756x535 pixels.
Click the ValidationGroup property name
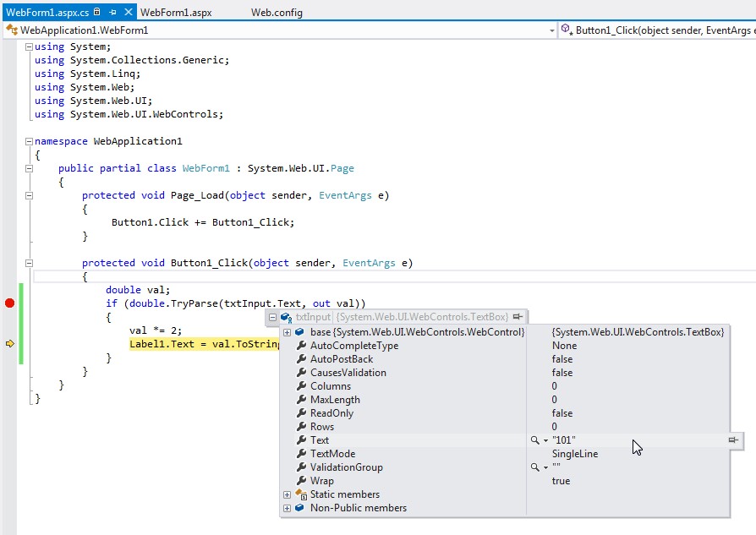(x=347, y=467)
